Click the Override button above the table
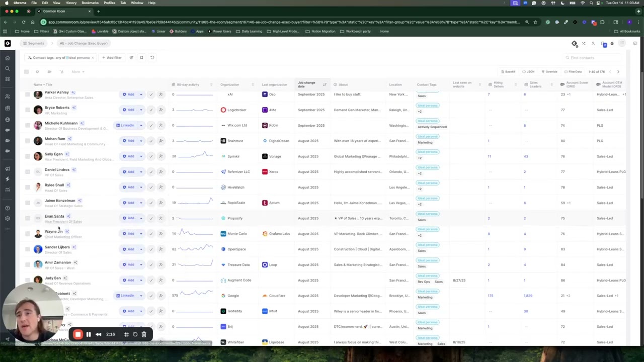The image size is (644, 362). 549,72
